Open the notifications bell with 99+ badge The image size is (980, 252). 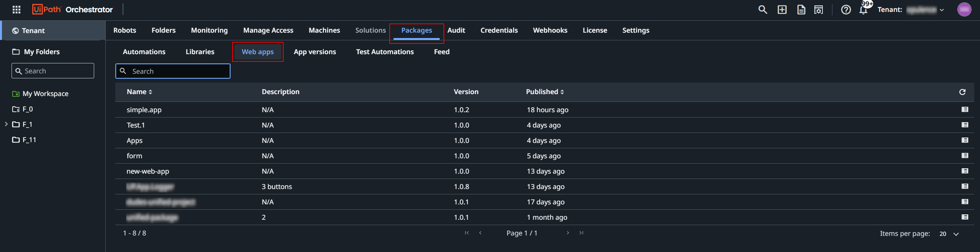click(864, 9)
